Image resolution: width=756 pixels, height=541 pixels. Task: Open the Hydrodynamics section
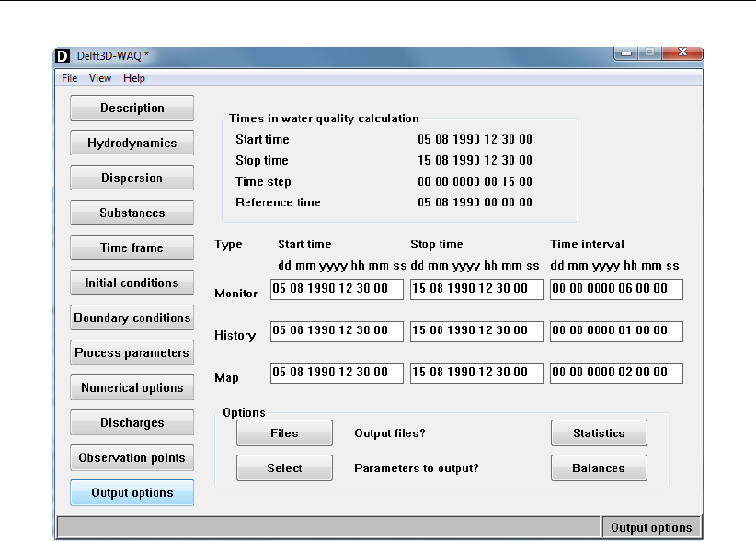point(132,143)
